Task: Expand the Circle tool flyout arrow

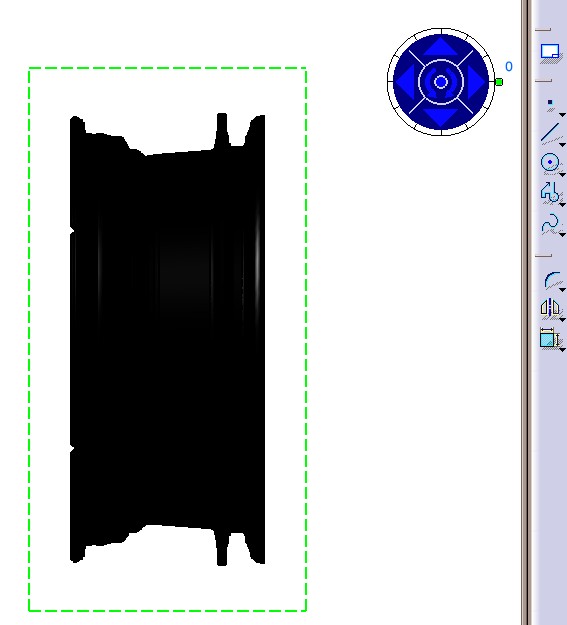Action: point(563,175)
